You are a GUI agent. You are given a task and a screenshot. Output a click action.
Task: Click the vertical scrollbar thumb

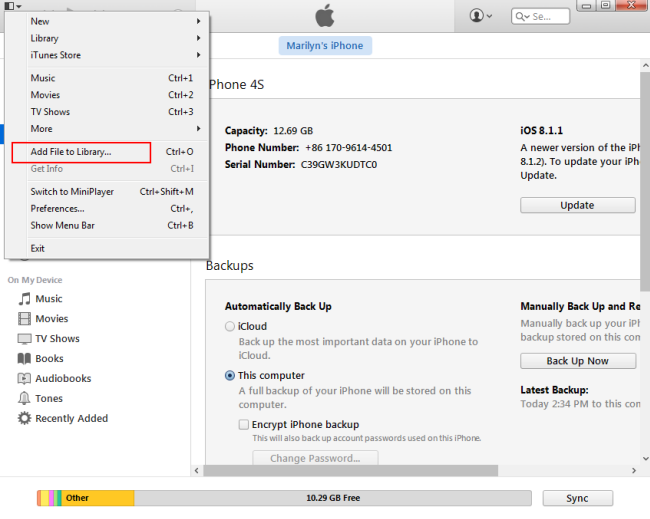click(x=645, y=181)
